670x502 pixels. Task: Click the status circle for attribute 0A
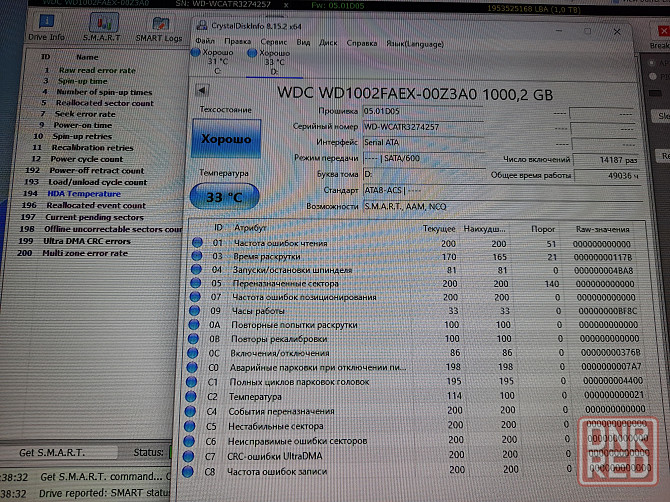click(x=194, y=324)
